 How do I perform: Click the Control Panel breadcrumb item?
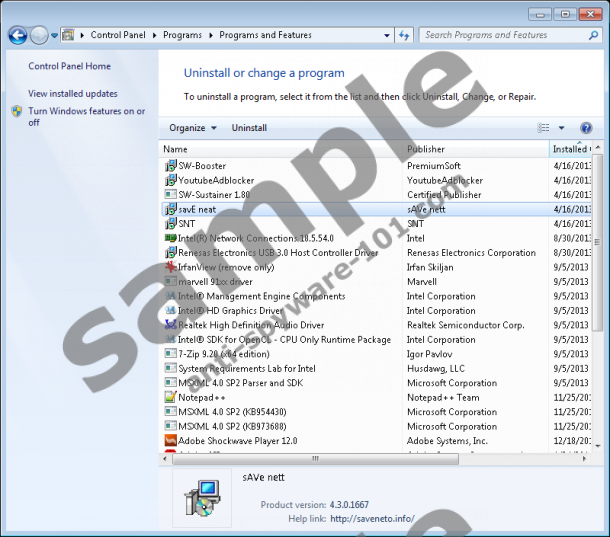(117, 35)
